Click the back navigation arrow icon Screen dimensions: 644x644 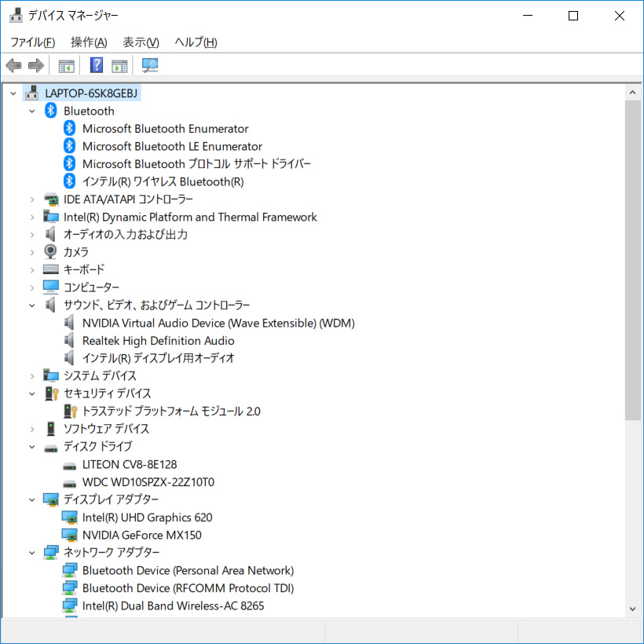(x=13, y=65)
